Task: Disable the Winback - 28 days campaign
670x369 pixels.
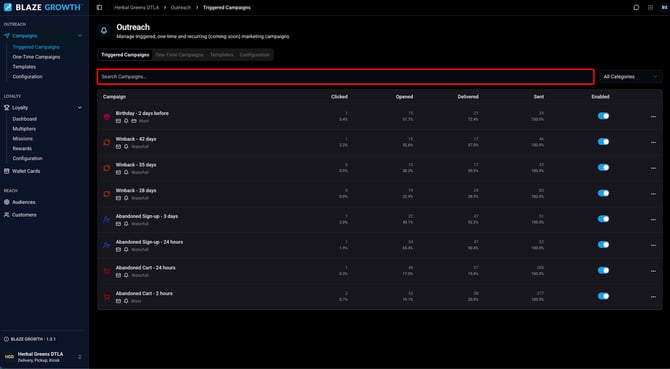Action: coord(603,193)
